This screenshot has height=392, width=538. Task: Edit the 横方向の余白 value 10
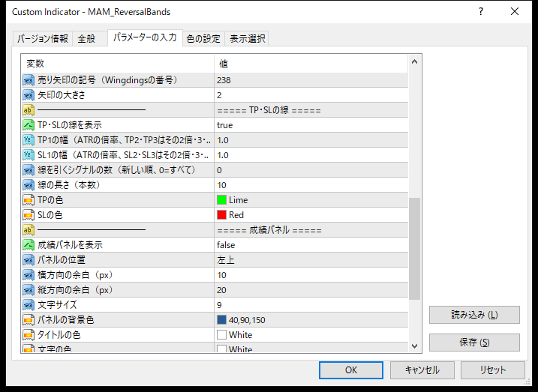pyautogui.click(x=311, y=275)
